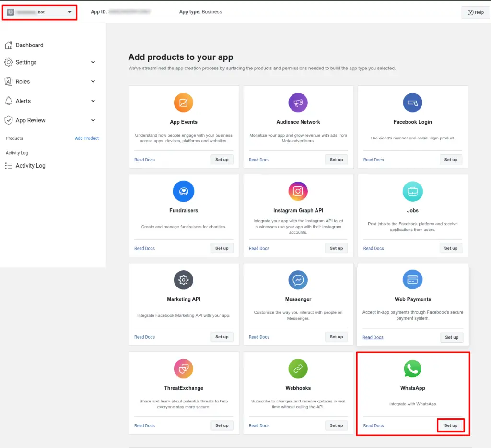Click the 'Add products to your app' heading
Screen dimensions: 491x448
(x=181, y=57)
